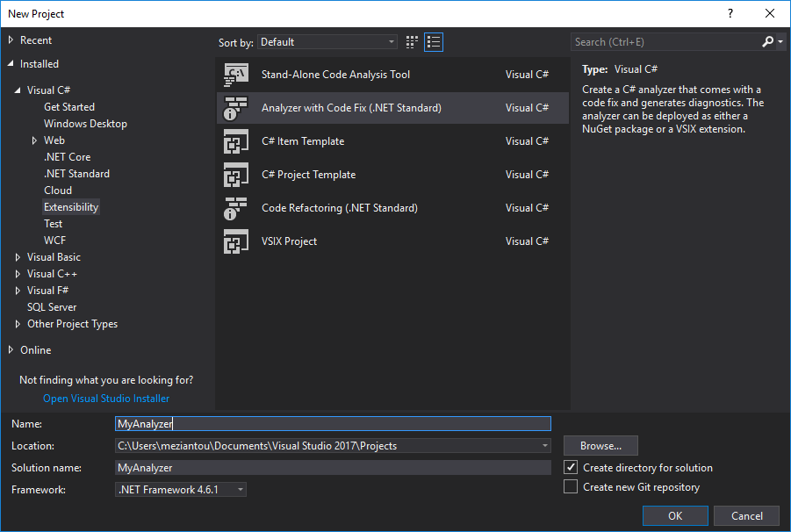Open the help question mark button
791x532 pixels.
730,14
